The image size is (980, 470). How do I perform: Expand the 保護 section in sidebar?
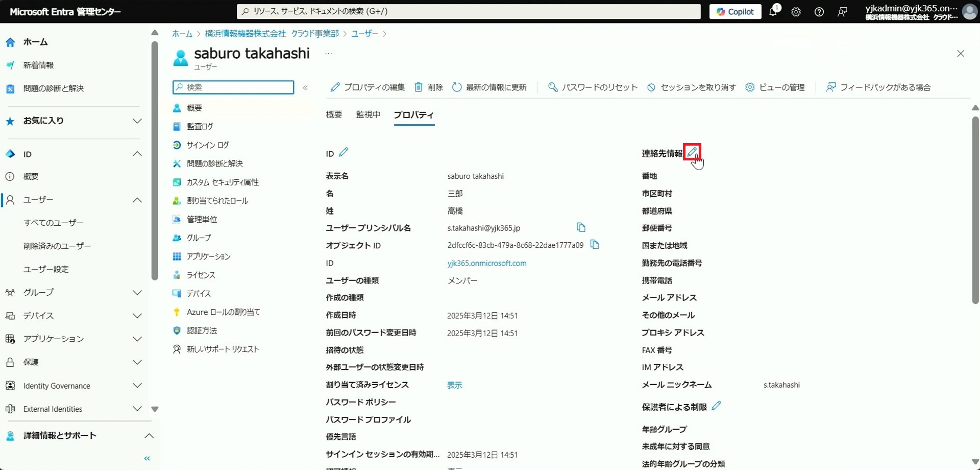click(137, 362)
